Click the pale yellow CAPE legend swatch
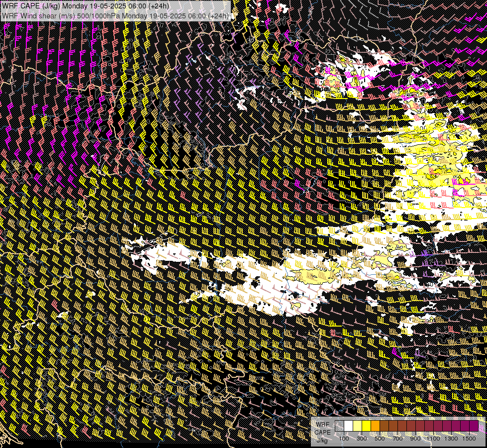 click(x=358, y=426)
